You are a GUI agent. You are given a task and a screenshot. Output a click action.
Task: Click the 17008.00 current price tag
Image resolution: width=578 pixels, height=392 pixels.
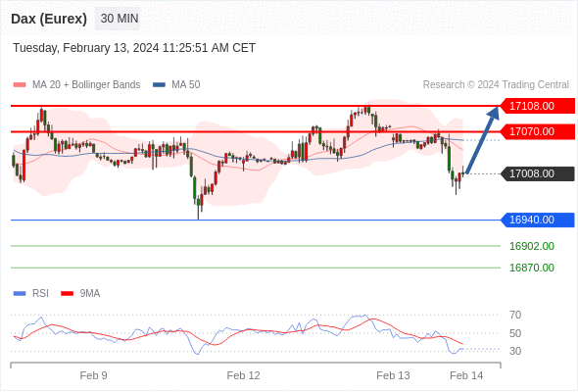click(x=537, y=173)
